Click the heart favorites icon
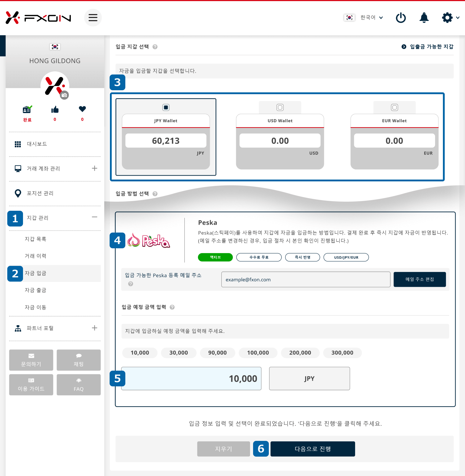The height and width of the screenshot is (476, 465). [x=82, y=109]
